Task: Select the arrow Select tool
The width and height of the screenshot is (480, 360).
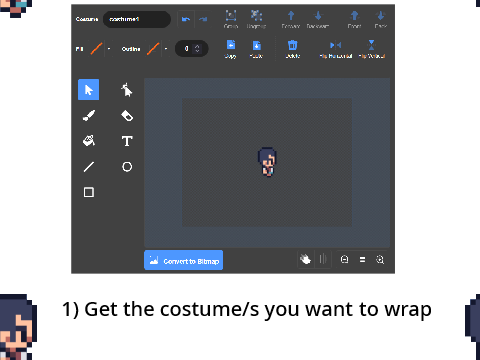Action: [89, 90]
